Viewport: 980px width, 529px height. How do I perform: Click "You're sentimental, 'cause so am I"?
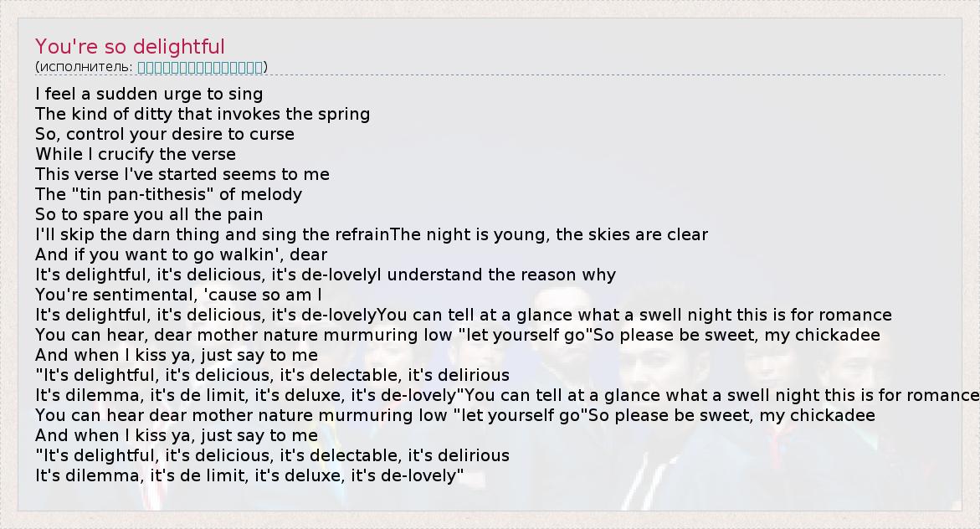tap(178, 295)
